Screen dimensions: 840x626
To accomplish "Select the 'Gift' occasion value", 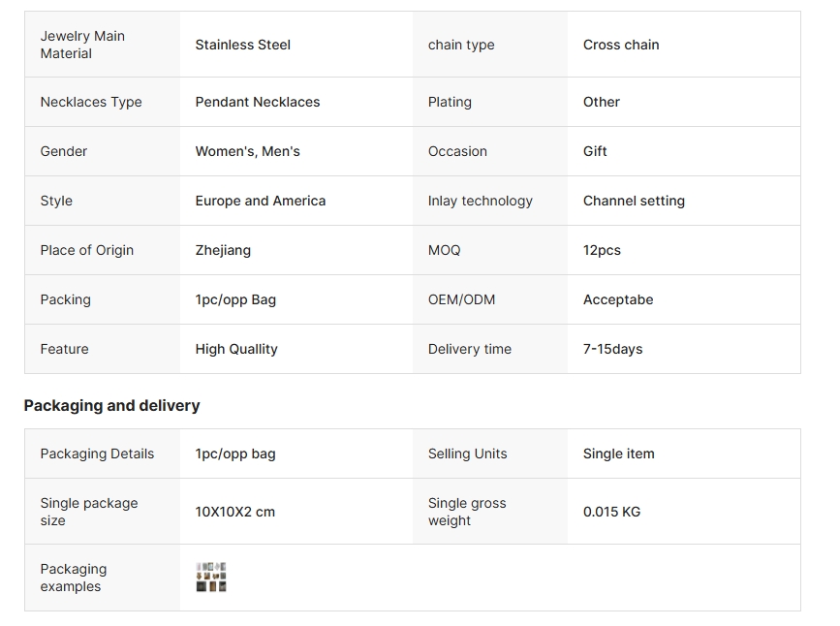I will (595, 151).
